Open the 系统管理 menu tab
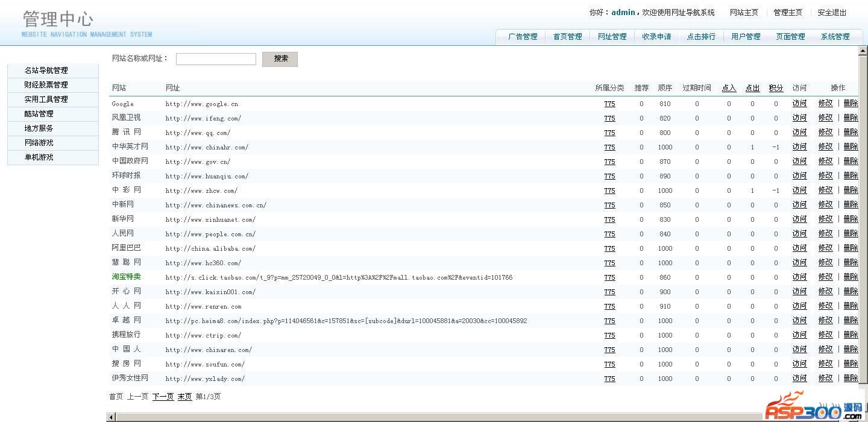The image size is (868, 422). pyautogui.click(x=835, y=37)
